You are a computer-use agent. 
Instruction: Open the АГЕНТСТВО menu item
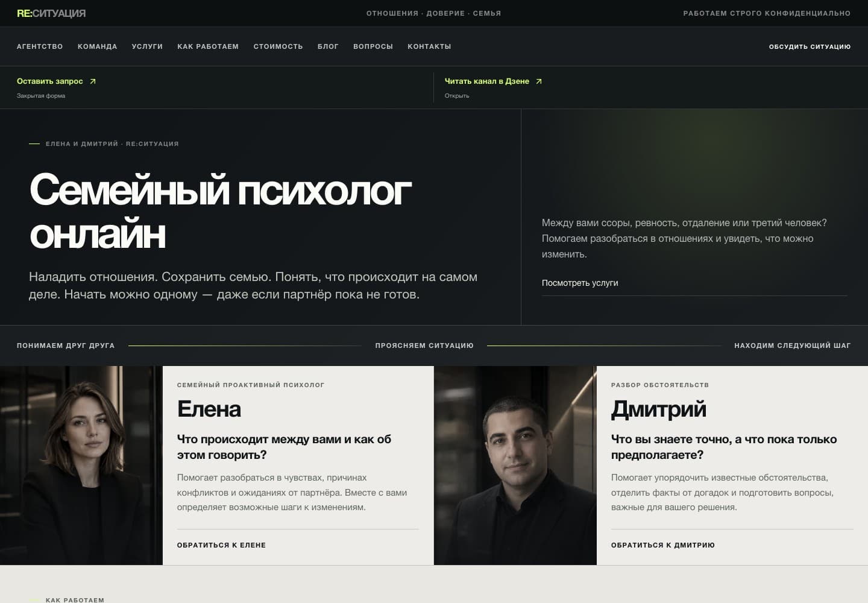pyautogui.click(x=40, y=46)
